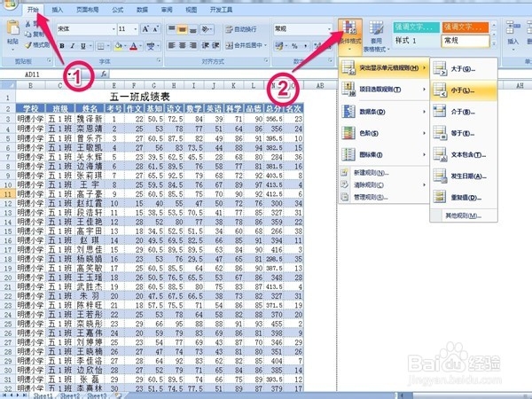This screenshot has height=399, width=532.
Task: Choose the 文本包含 rule
Action: [464, 154]
